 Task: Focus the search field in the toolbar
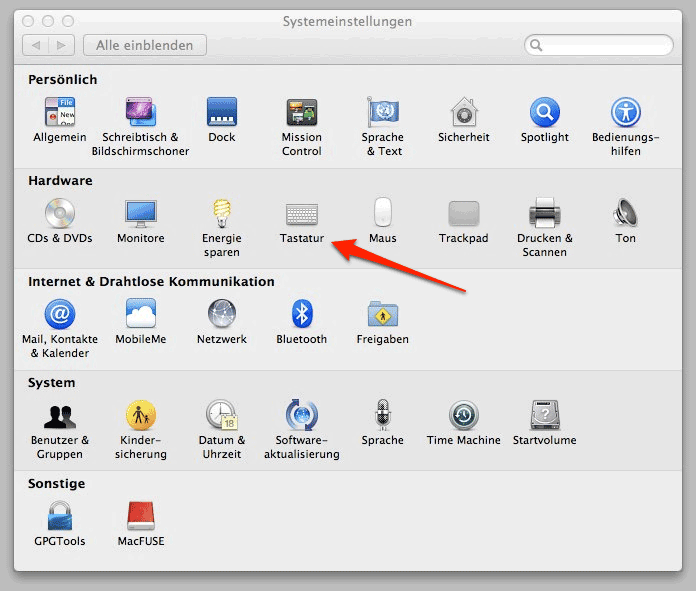598,45
